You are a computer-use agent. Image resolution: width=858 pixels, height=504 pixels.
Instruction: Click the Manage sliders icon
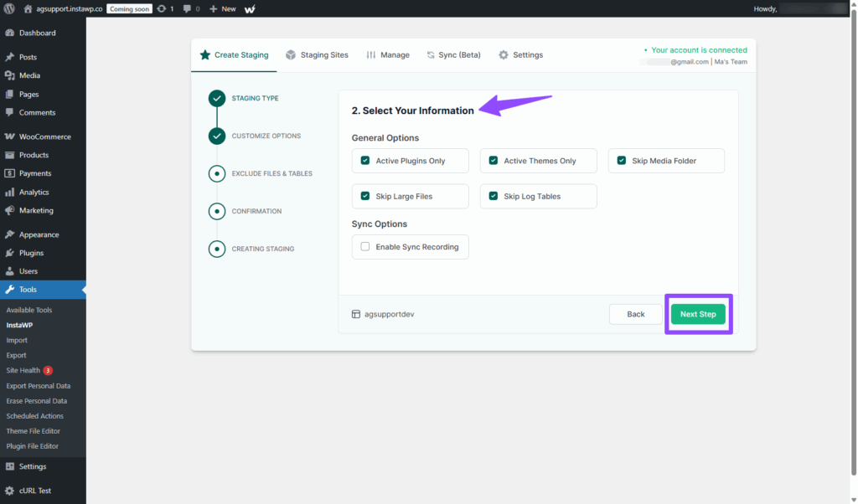point(371,54)
